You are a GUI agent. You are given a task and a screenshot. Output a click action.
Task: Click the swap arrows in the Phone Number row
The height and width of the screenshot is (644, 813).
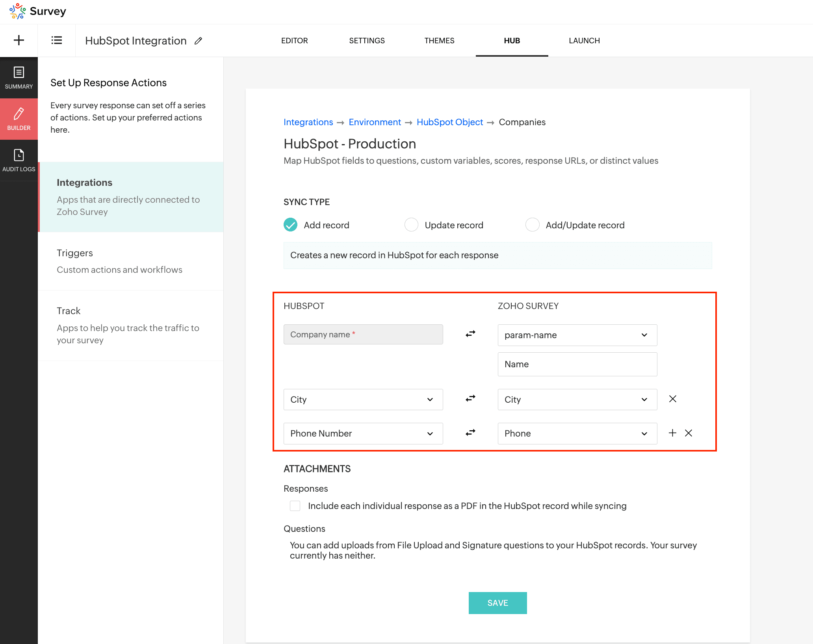click(x=470, y=433)
